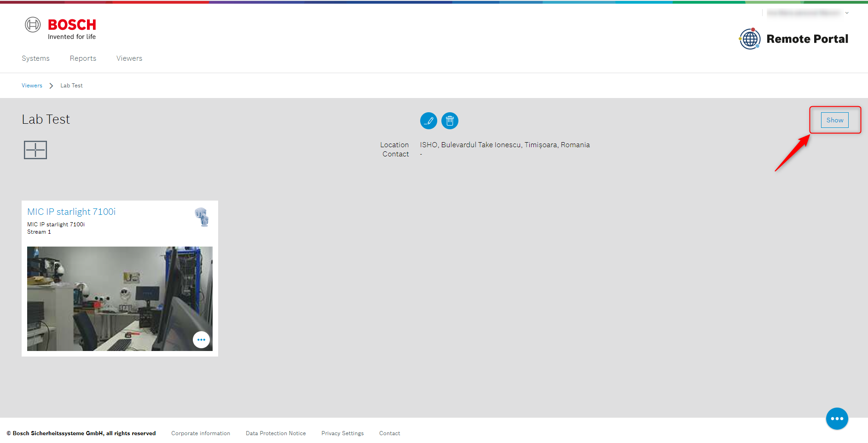Open three-dot menu on camera thumbnail

point(201,340)
